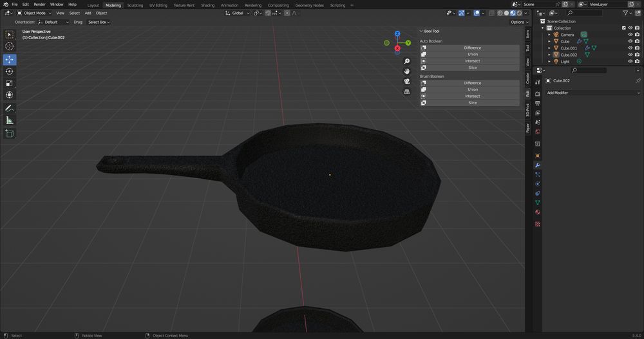
Task: Open the viewport Add menu
Action: click(x=88, y=13)
